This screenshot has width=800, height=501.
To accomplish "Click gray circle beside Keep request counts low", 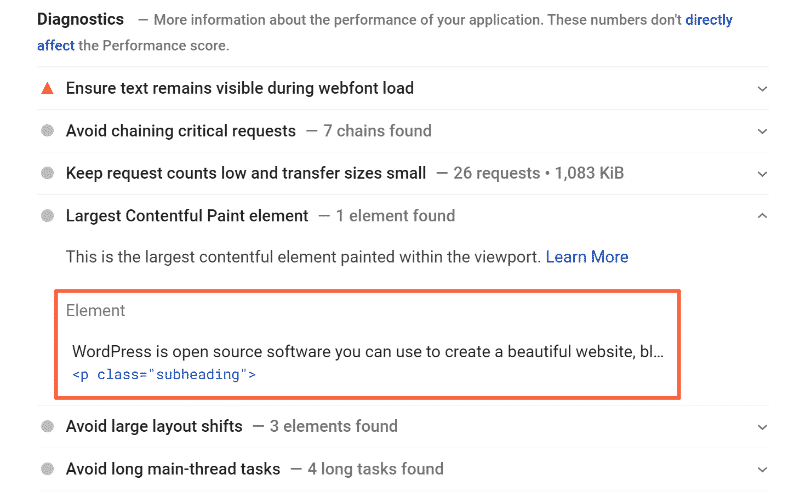I will tap(47, 173).
